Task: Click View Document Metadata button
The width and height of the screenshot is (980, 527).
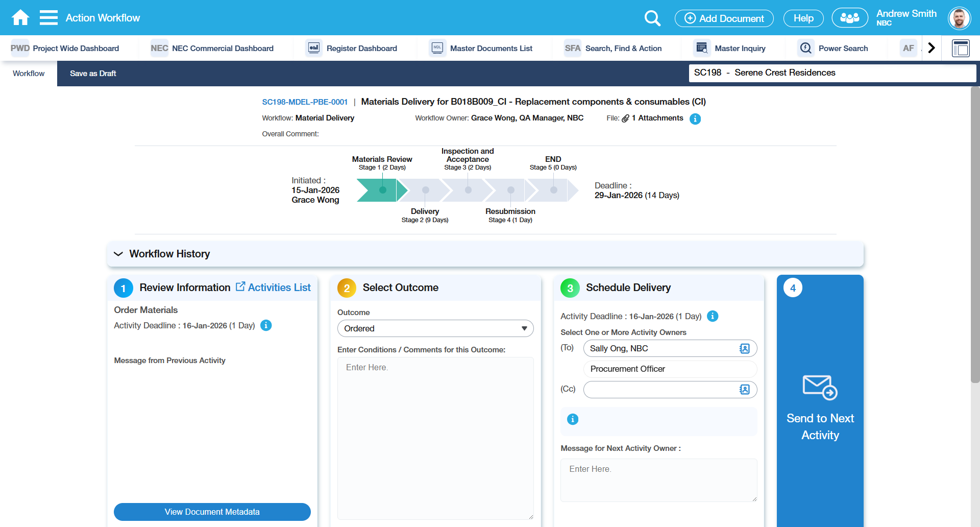Action: click(x=212, y=512)
